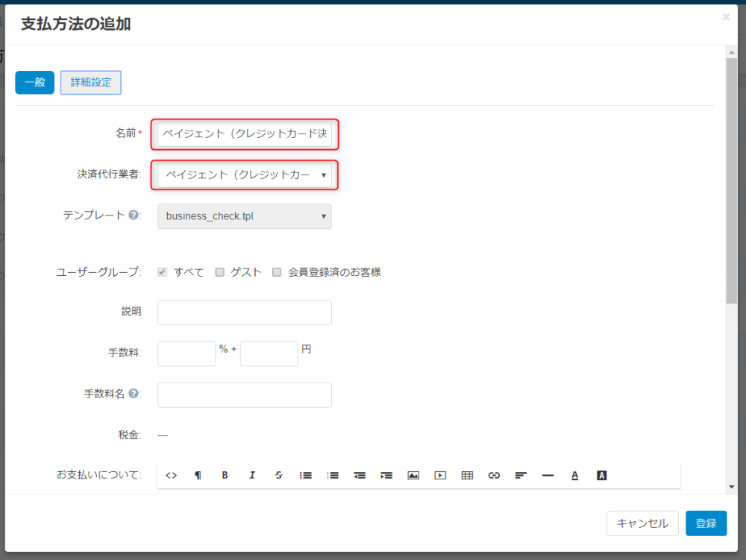Toggle HTML source code view in editor
Image resolution: width=746 pixels, height=560 pixels.
tap(172, 476)
